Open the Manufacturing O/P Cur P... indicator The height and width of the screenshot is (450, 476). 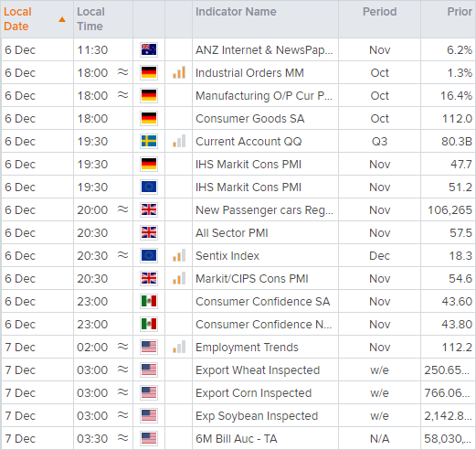(264, 96)
